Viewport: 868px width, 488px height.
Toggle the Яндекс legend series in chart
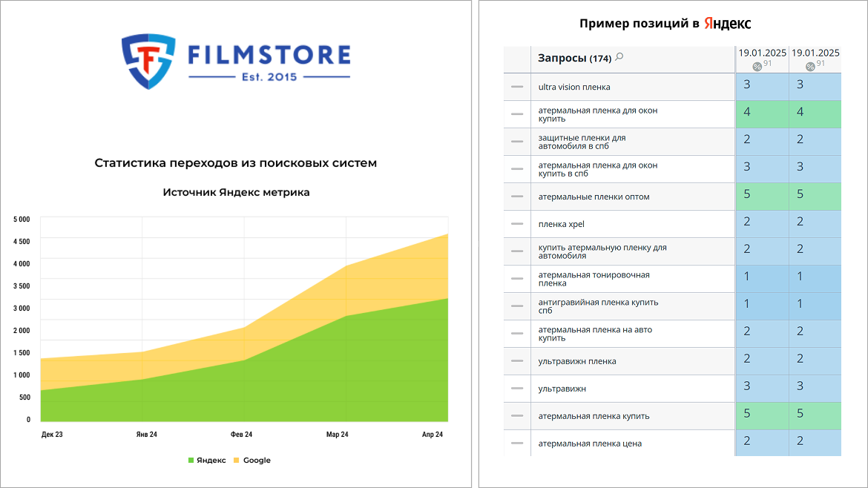click(207, 461)
